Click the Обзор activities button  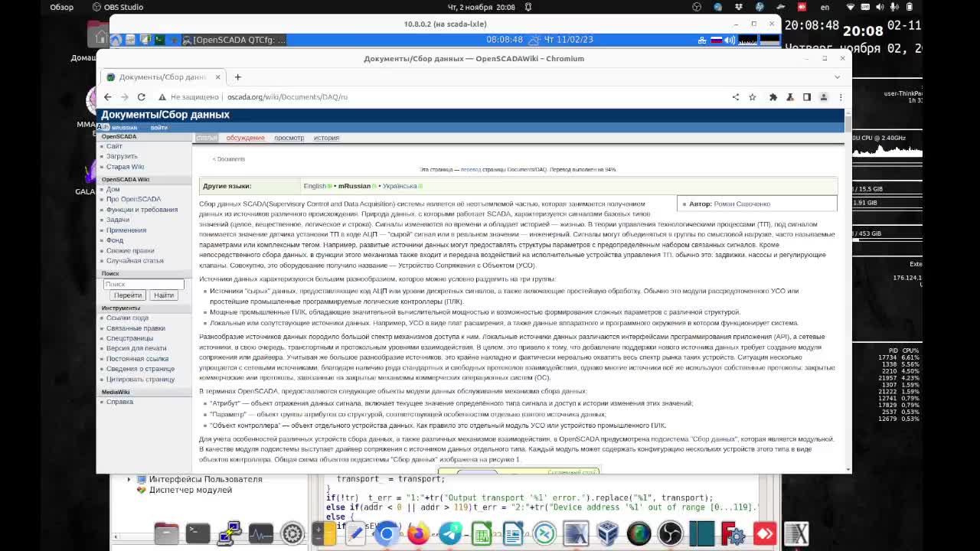point(61,7)
